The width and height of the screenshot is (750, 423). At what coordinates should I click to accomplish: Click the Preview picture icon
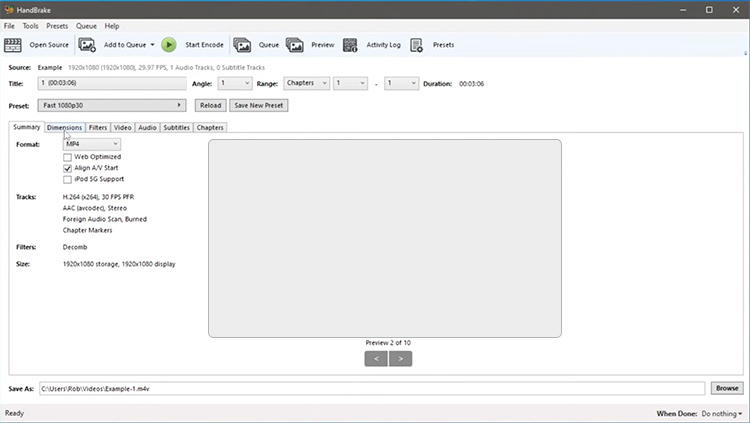pos(295,45)
